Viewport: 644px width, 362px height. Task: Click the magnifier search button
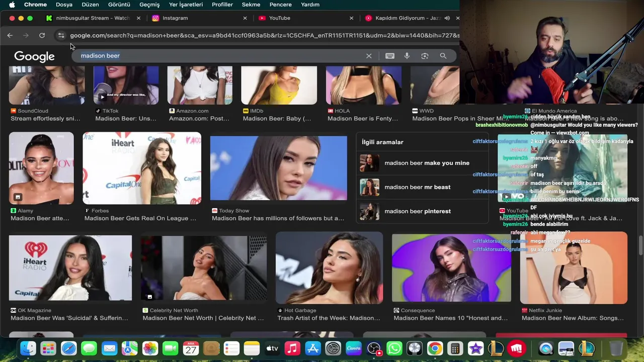click(x=443, y=56)
